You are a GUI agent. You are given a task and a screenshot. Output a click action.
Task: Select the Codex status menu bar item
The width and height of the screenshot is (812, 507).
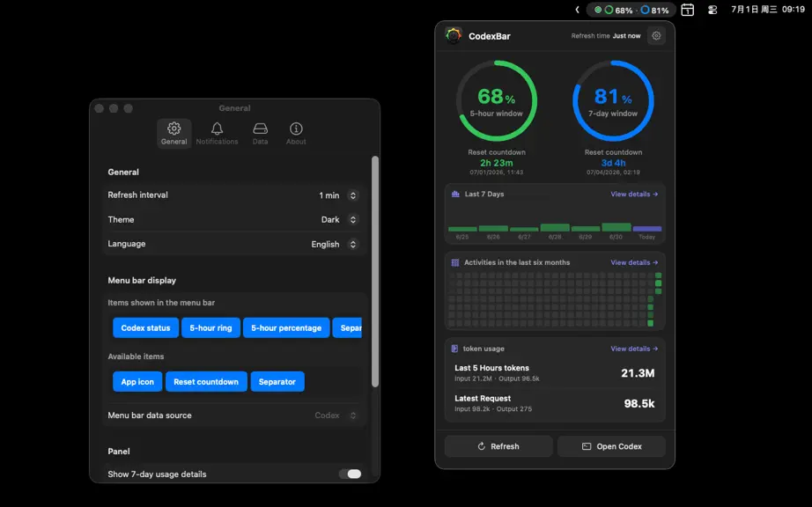145,328
